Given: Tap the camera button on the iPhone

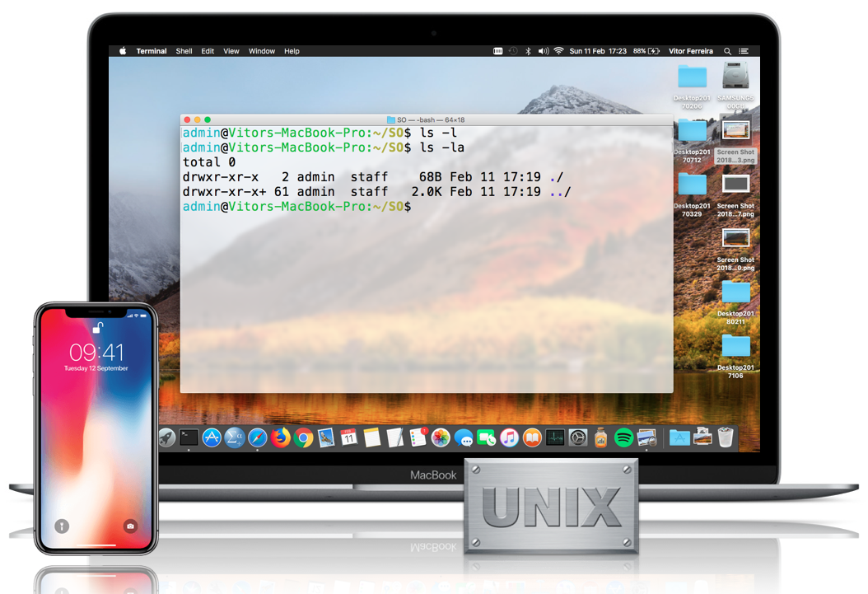Looking at the screenshot, I should click(130, 526).
